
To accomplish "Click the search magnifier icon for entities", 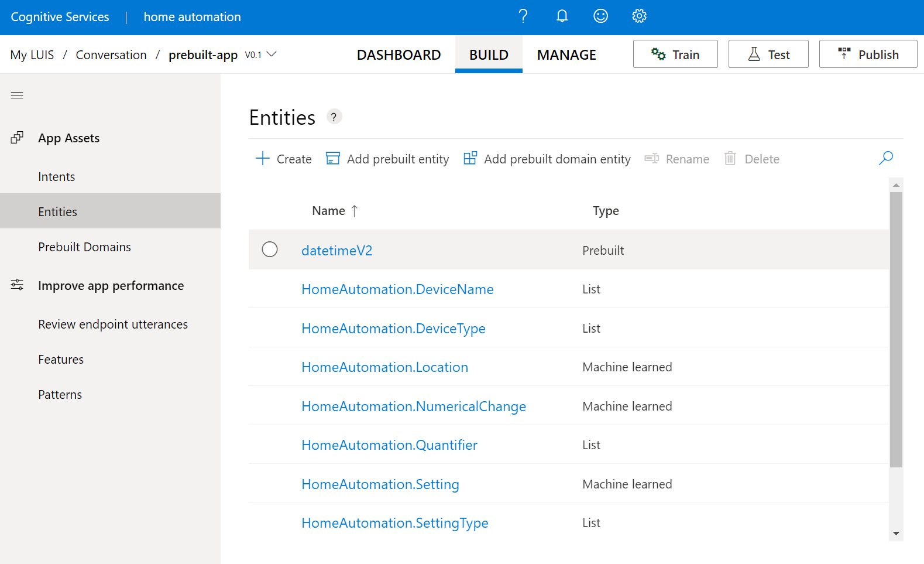I will (885, 158).
